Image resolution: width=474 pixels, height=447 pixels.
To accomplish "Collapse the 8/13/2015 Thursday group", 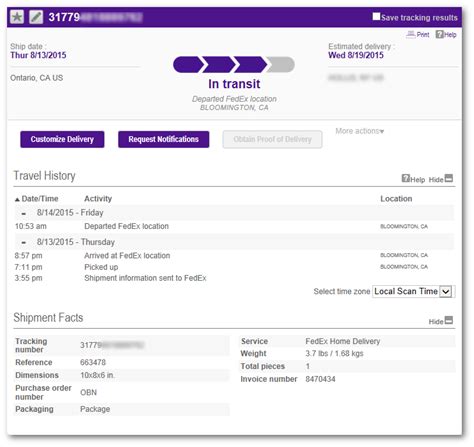I will tap(24, 243).
